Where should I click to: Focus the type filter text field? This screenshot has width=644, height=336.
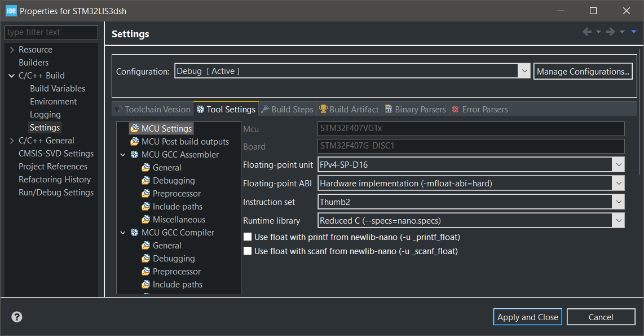click(x=51, y=32)
